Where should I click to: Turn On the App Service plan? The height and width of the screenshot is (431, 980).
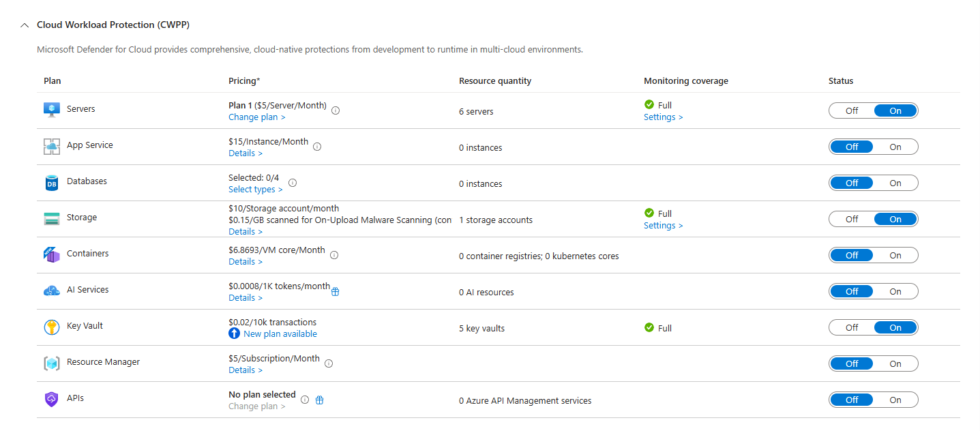pos(895,147)
